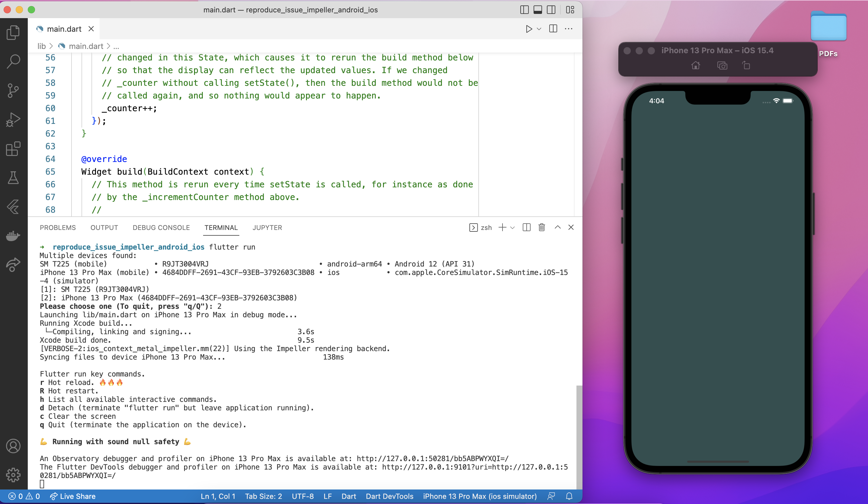This screenshot has width=868, height=504.
Task: Switch to the DEBUG CONSOLE tab
Action: (161, 228)
